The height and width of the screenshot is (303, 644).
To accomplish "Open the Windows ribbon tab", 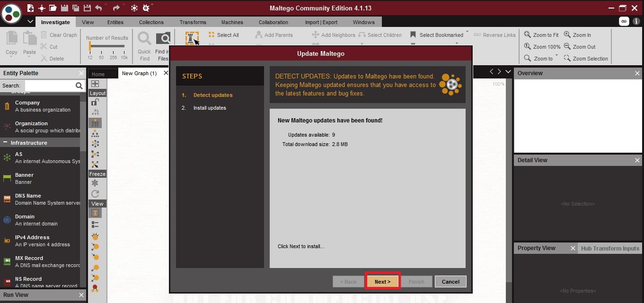I will [x=364, y=22].
